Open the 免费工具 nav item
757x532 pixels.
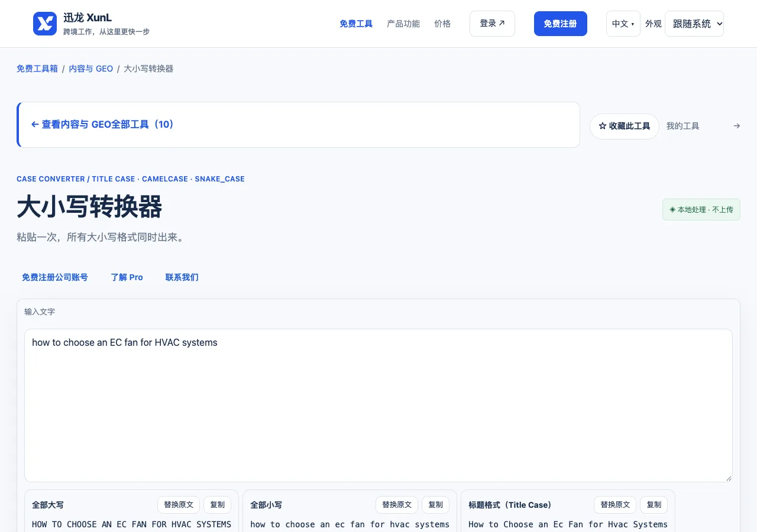click(x=356, y=24)
